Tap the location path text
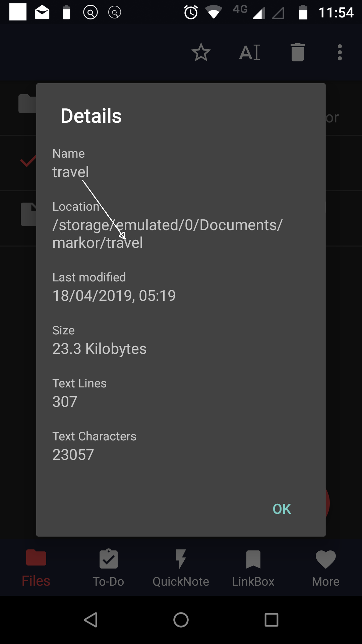 click(x=168, y=234)
